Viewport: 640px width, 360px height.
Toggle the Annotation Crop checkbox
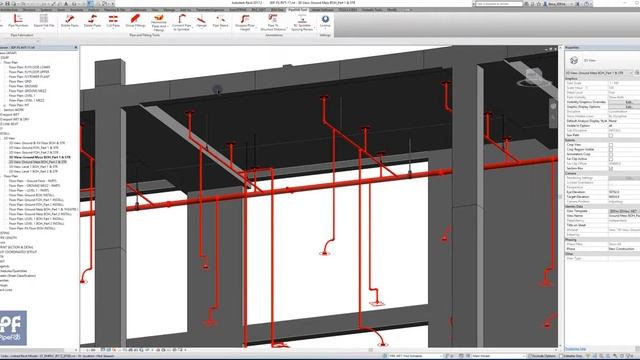(x=611, y=154)
